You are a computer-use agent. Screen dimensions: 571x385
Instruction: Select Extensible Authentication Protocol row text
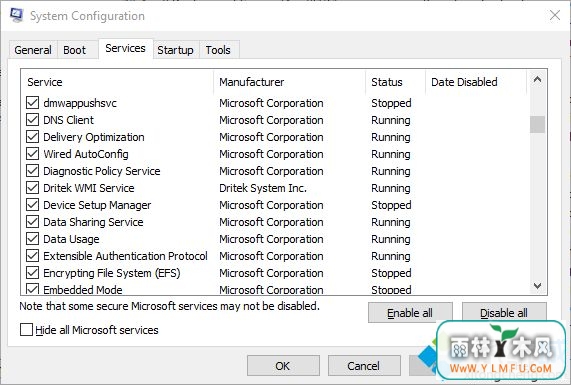(126, 256)
